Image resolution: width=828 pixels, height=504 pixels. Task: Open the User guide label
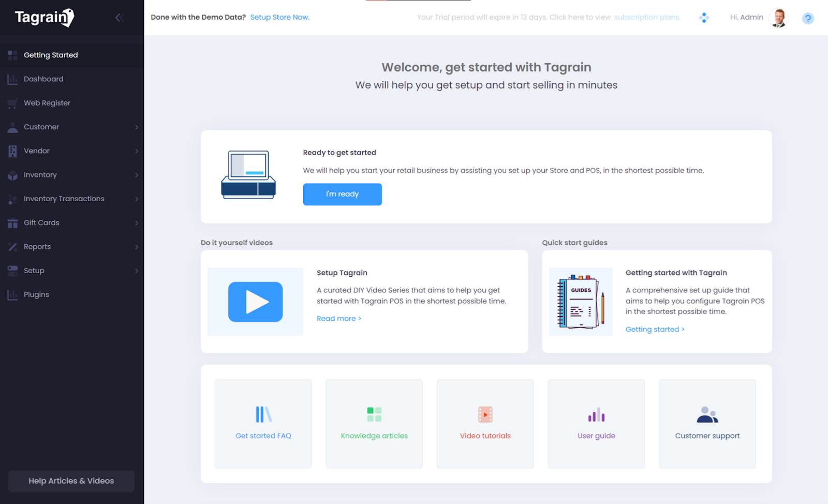(596, 436)
